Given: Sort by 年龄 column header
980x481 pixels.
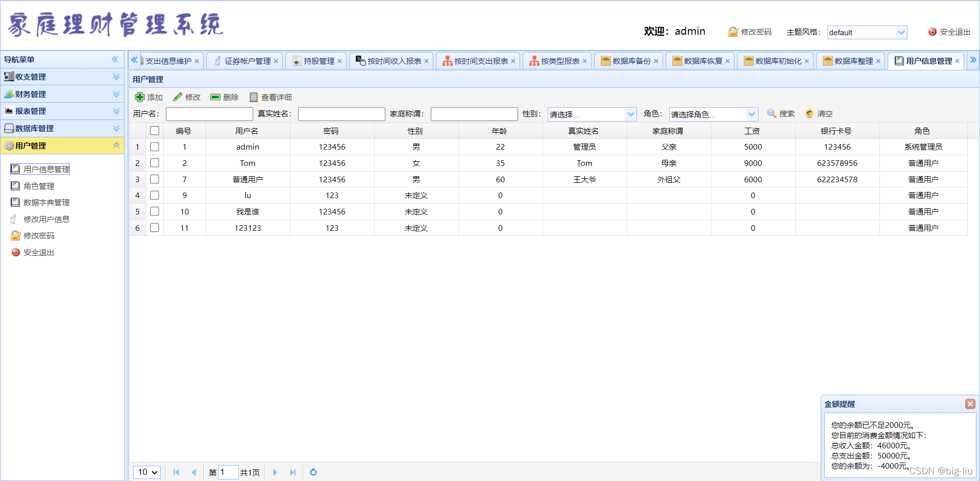Looking at the screenshot, I should (500, 131).
